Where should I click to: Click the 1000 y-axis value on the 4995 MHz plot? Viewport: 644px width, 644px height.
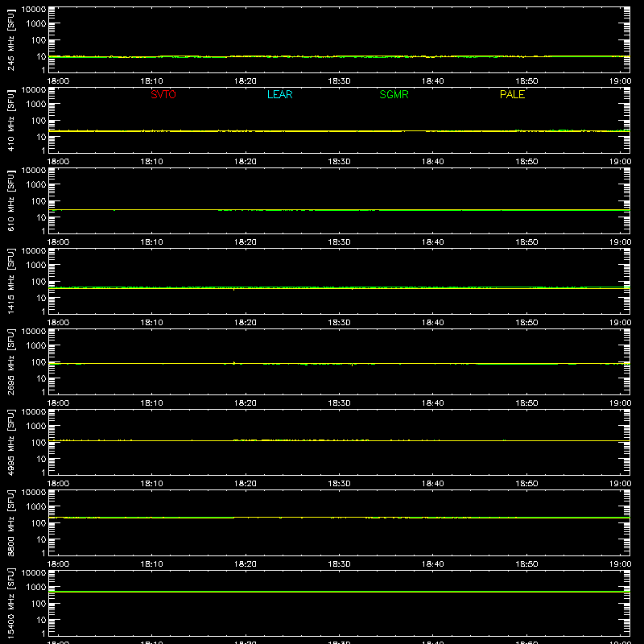[36, 427]
